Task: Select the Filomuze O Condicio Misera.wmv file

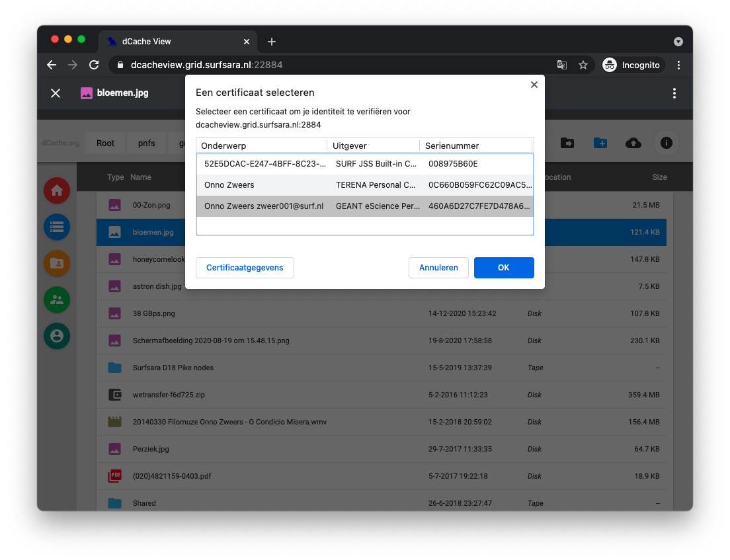Action: 382,422
